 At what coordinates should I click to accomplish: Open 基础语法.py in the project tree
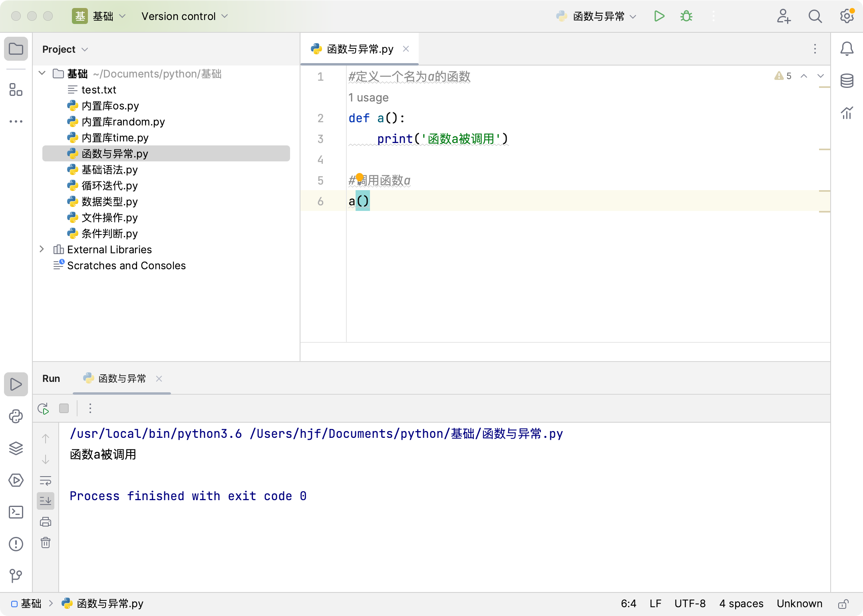pyautogui.click(x=109, y=170)
